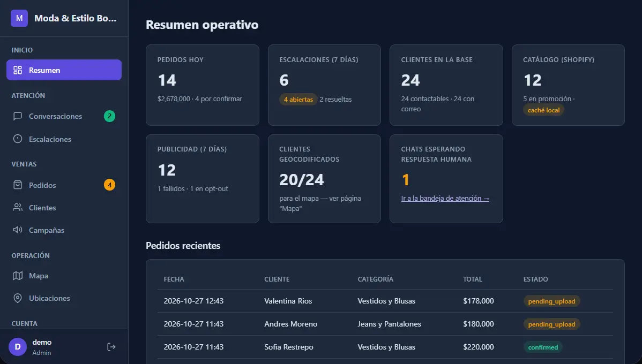Click the 'Resumen operativo' page title
The width and height of the screenshot is (642, 364).
point(202,25)
